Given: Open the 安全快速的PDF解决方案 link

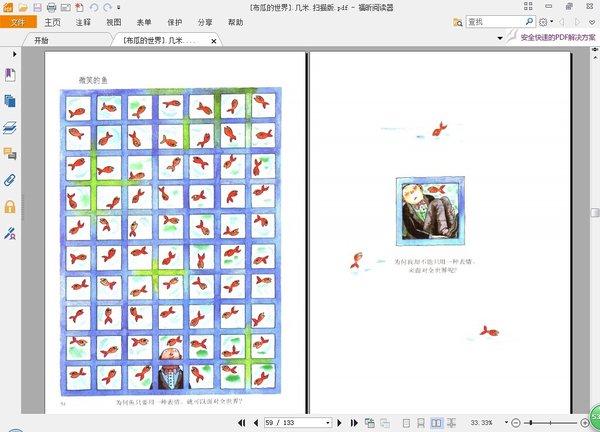Looking at the screenshot, I should click(x=558, y=37).
